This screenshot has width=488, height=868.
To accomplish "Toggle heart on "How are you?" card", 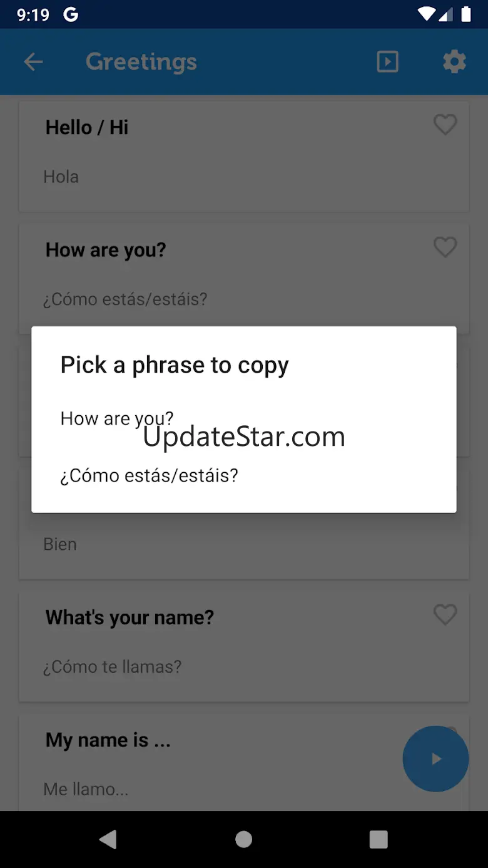I will (445, 247).
